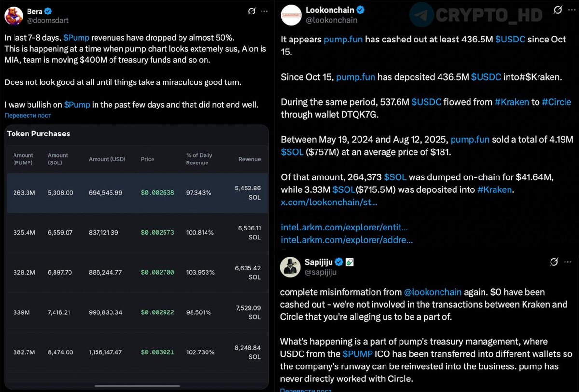The image size is (579, 392).
Task: Open the intel.arkm.com/explorer/entit… link
Action: pyautogui.click(x=344, y=227)
